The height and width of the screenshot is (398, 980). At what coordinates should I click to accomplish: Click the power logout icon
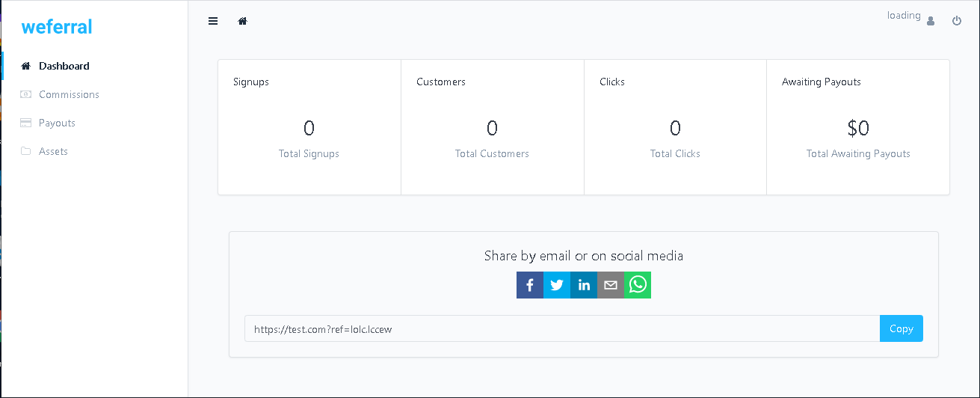tap(957, 21)
